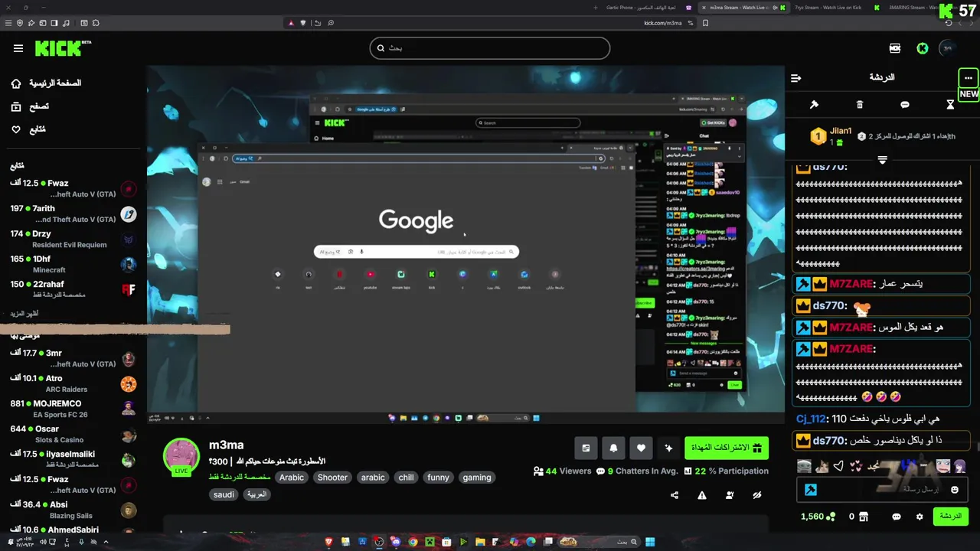Click the m3ma live avatar
Image resolution: width=980 pixels, height=551 pixels.
(181, 458)
